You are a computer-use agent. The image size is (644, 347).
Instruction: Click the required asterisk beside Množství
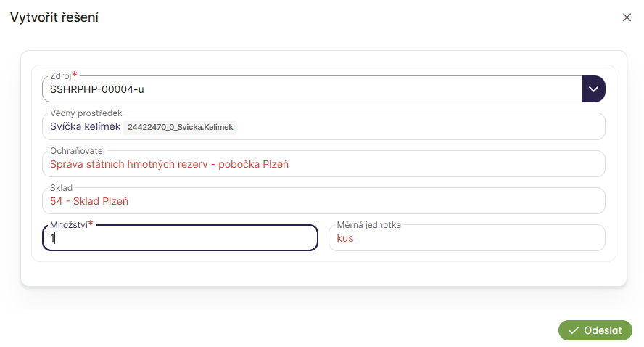pyautogui.click(x=91, y=224)
